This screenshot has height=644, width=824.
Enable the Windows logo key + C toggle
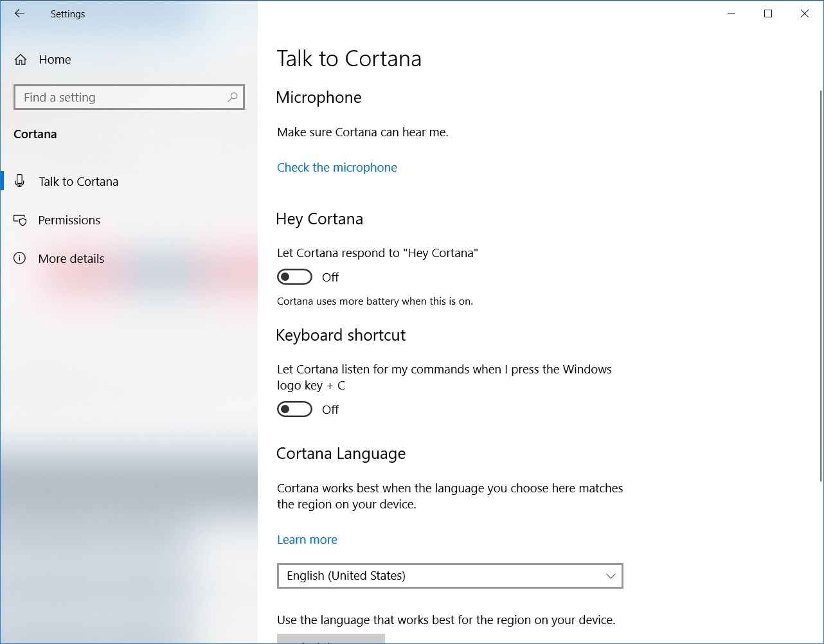pos(294,409)
